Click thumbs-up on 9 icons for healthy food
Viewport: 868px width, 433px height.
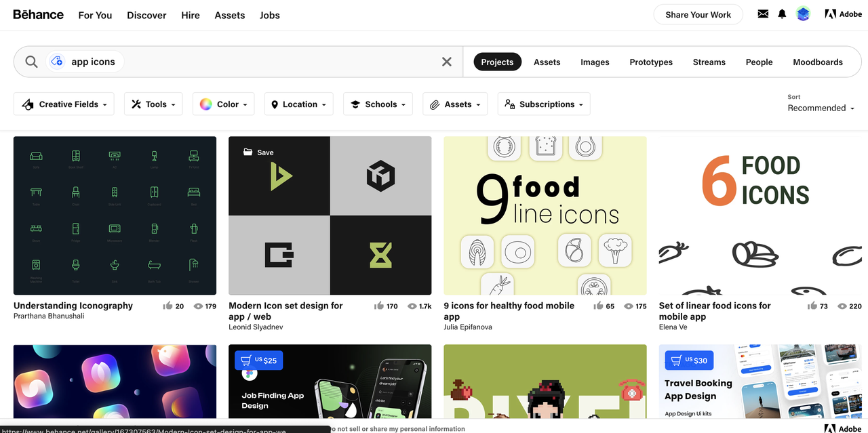click(x=598, y=306)
